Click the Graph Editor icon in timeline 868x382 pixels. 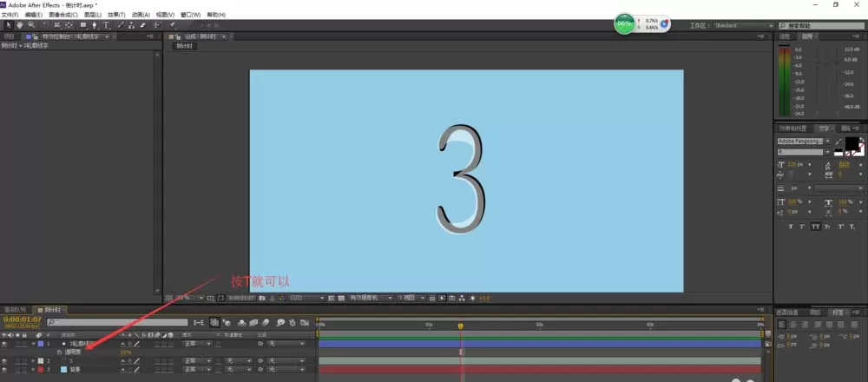coord(305,322)
